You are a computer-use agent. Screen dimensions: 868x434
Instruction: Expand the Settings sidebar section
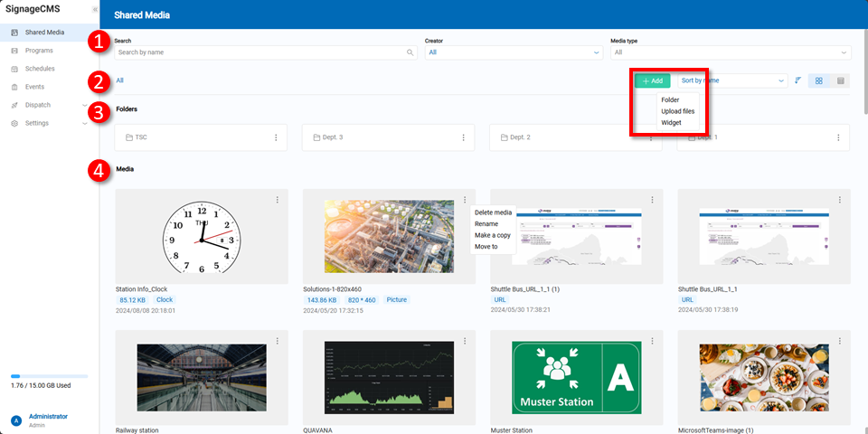(x=84, y=123)
